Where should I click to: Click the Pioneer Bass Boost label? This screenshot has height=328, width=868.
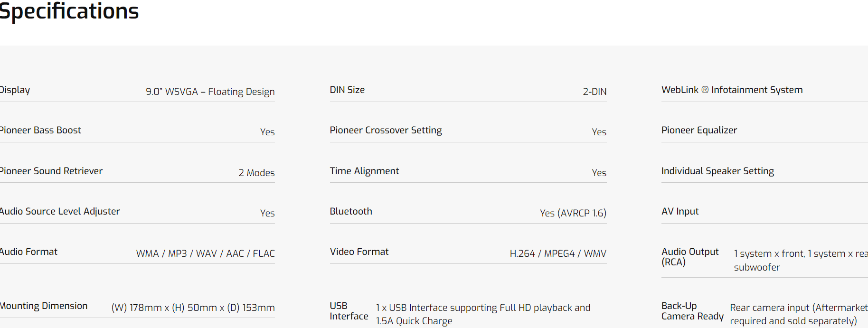pos(40,130)
